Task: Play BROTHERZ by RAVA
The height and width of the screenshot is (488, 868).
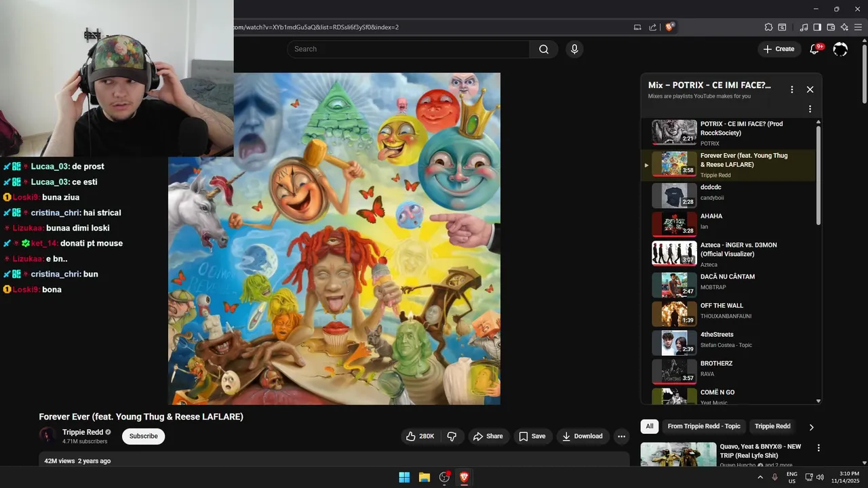Action: [x=728, y=371]
